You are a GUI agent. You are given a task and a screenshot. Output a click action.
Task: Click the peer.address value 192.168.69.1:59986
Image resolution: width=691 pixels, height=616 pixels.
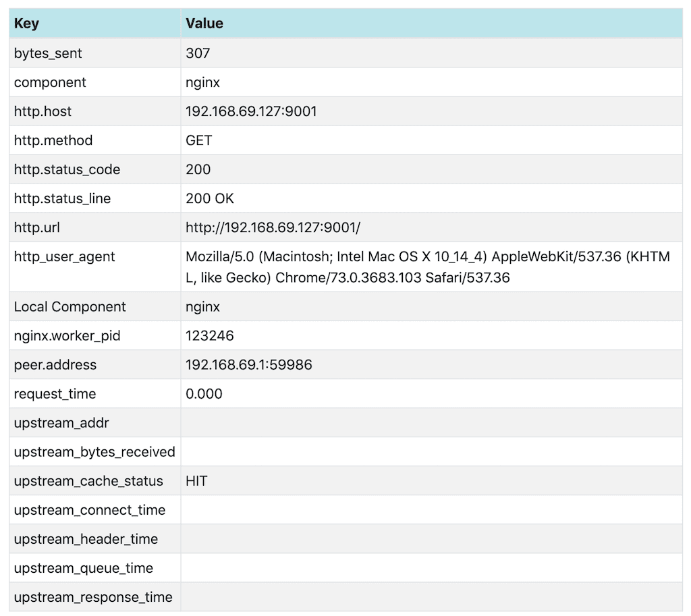[x=248, y=365]
